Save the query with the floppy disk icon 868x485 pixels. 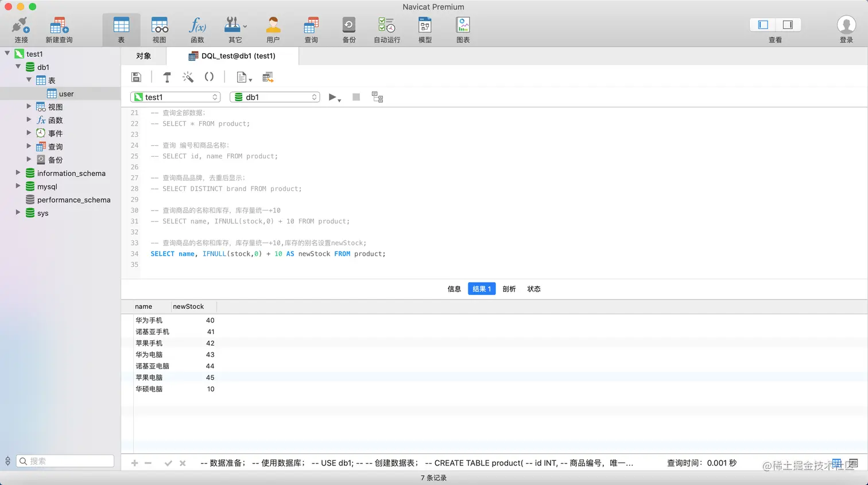[x=136, y=77]
